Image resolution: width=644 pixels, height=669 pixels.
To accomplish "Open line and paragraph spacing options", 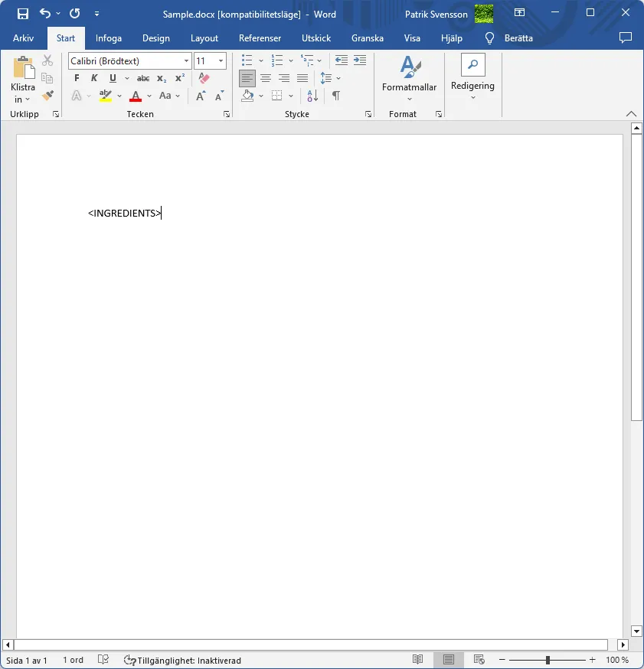I will click(x=326, y=78).
